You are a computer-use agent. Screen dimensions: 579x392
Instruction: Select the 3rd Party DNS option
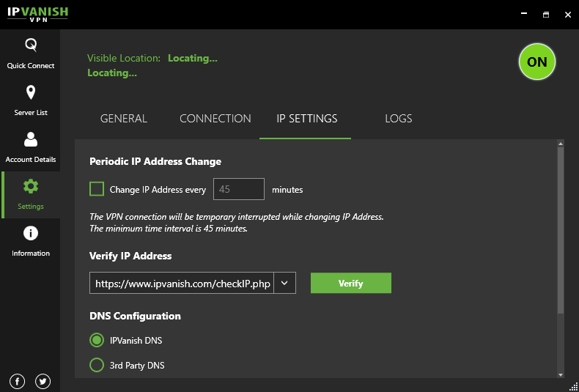pyautogui.click(x=97, y=365)
